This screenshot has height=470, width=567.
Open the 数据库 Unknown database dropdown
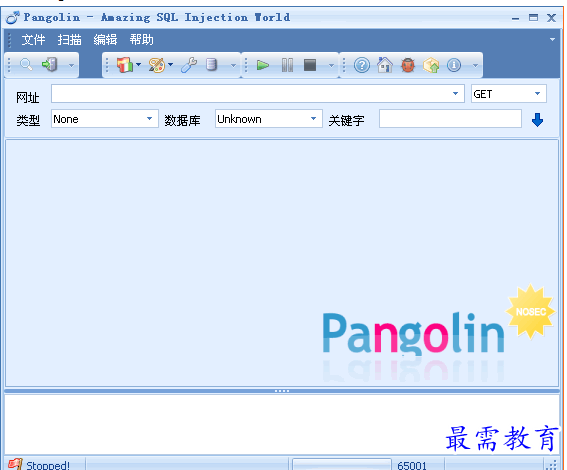269,119
